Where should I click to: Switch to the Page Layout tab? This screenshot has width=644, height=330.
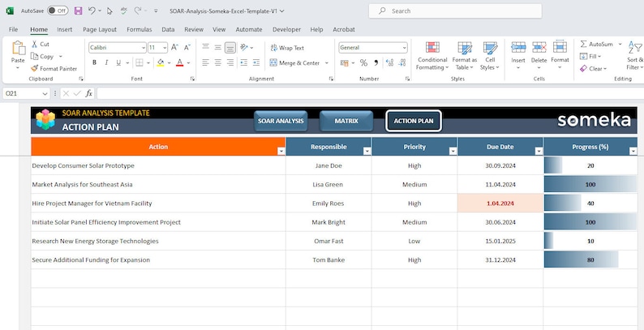(100, 29)
